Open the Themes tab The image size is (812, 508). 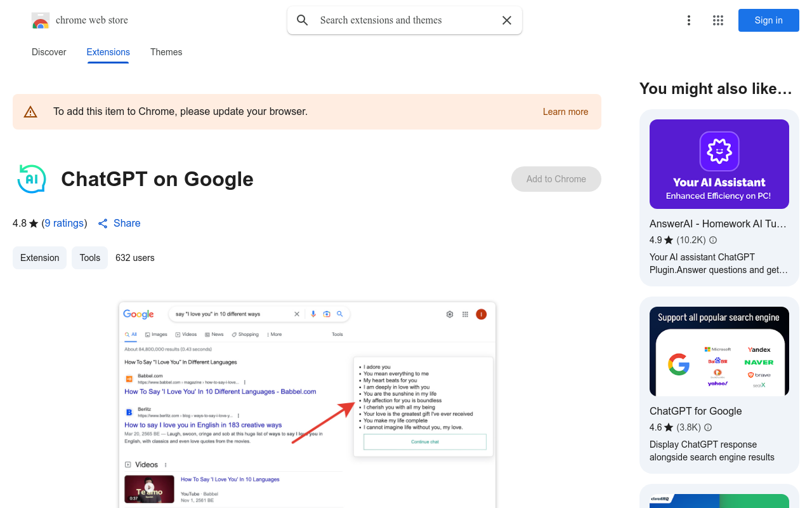click(x=166, y=52)
